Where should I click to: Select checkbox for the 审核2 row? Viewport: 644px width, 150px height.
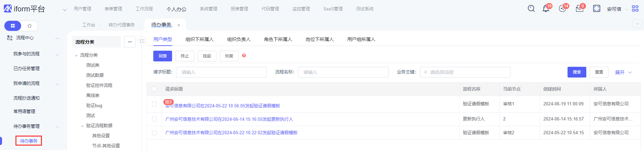(154, 133)
